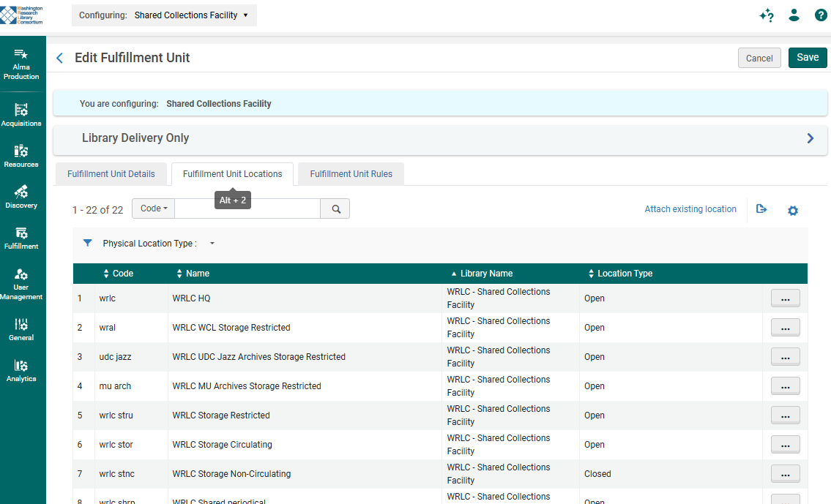Click the help question mark icon
The height and width of the screenshot is (504, 831).
(821, 15)
